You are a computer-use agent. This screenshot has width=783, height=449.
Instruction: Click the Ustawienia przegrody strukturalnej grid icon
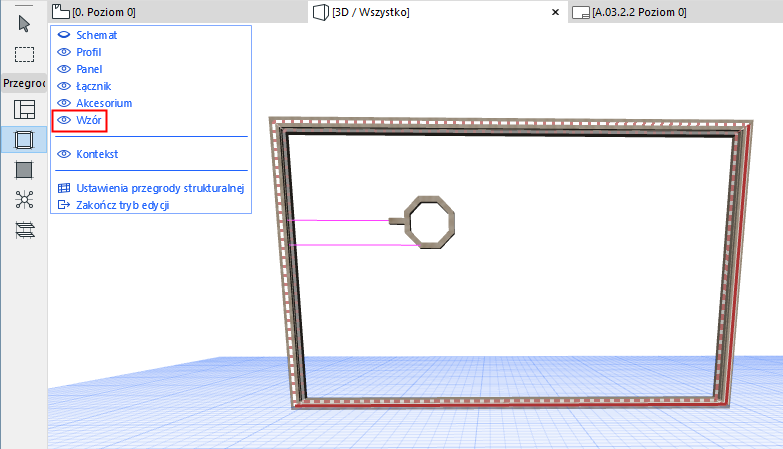click(x=64, y=188)
